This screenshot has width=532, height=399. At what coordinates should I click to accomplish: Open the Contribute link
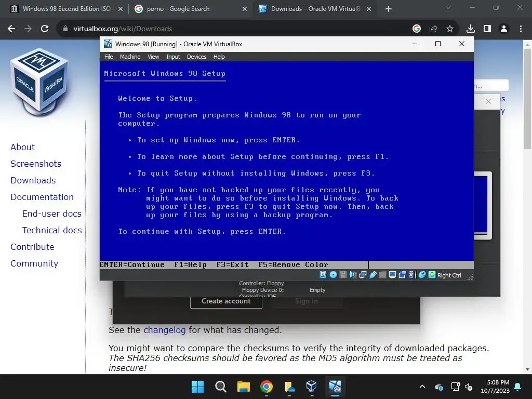point(33,247)
